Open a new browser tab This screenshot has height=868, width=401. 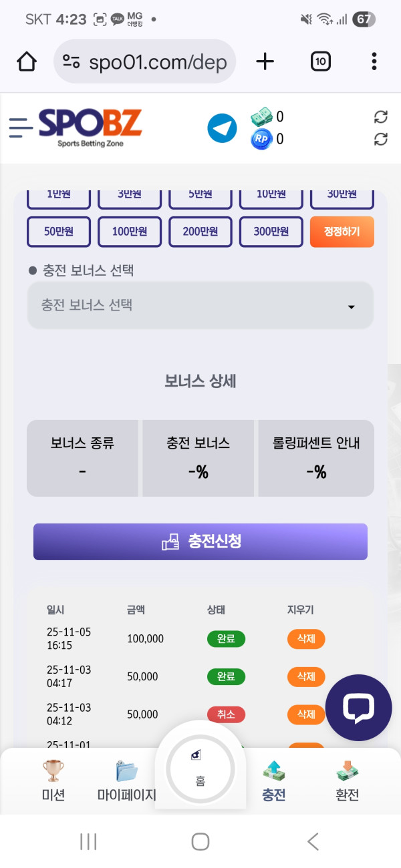[265, 62]
